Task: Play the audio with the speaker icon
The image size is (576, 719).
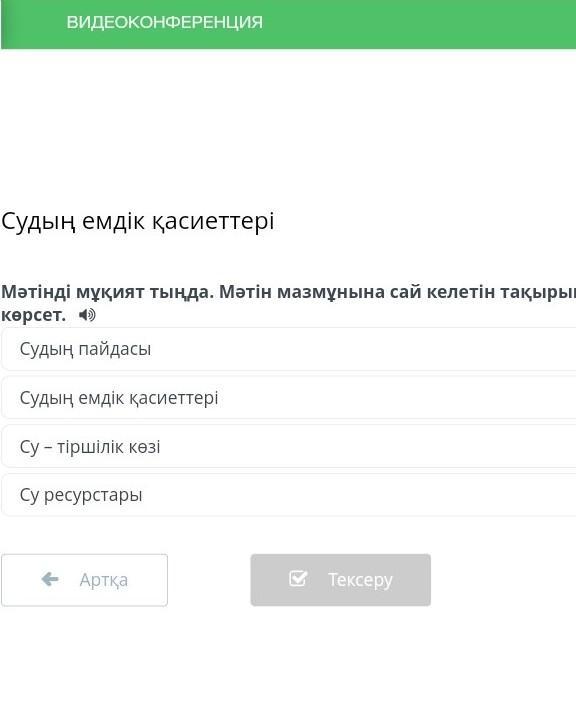Action: (87, 315)
